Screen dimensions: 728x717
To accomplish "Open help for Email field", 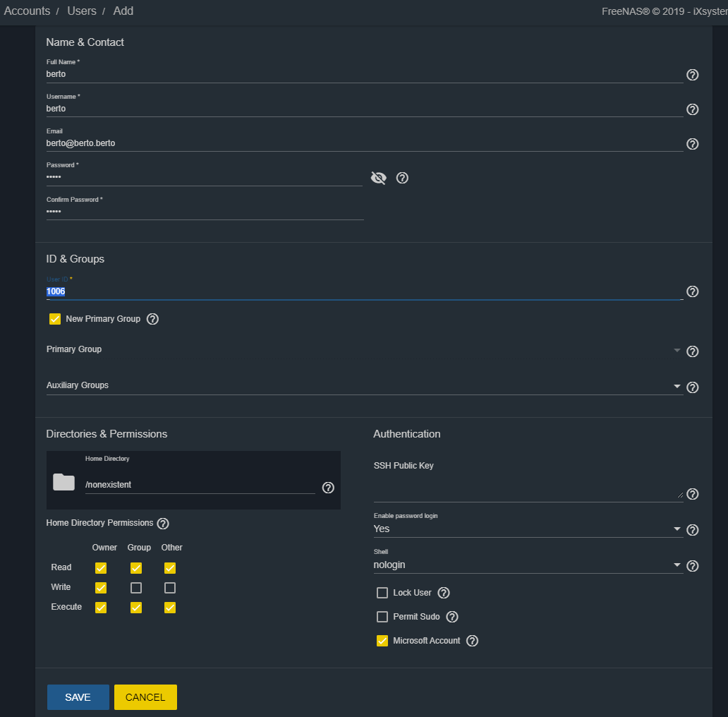I will pyautogui.click(x=692, y=144).
